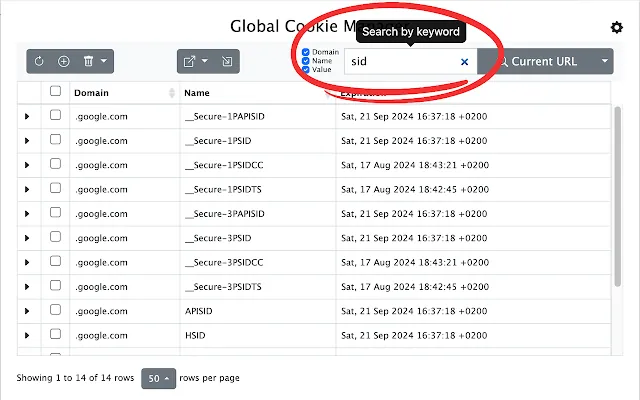
Task: Select checkbox for HSID row
Action: pyautogui.click(x=55, y=334)
